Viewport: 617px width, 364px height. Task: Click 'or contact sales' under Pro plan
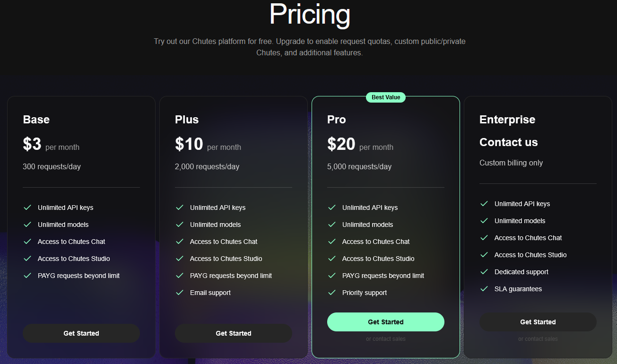pyautogui.click(x=385, y=339)
